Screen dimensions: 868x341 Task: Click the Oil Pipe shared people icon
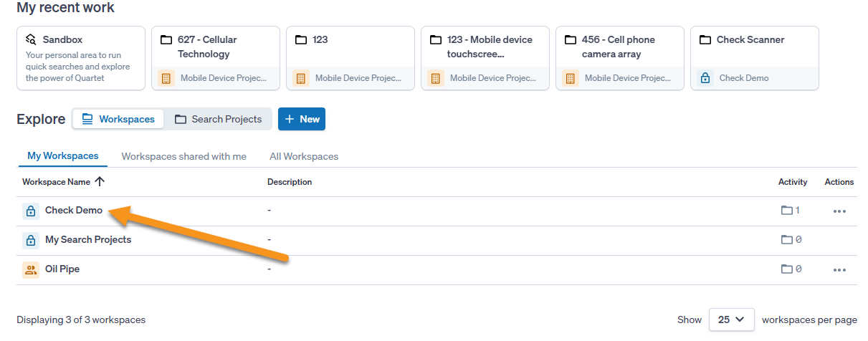tap(31, 269)
